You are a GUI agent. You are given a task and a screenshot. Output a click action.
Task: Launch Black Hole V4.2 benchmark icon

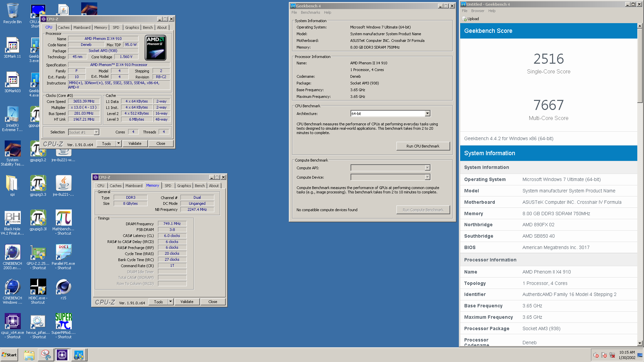(x=12, y=222)
